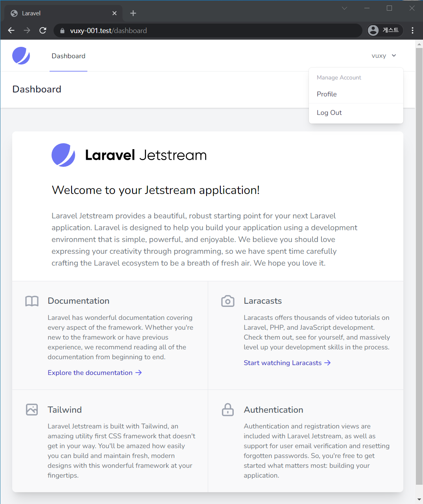Open Profile from the account menu
423x504 pixels.
[356, 94]
